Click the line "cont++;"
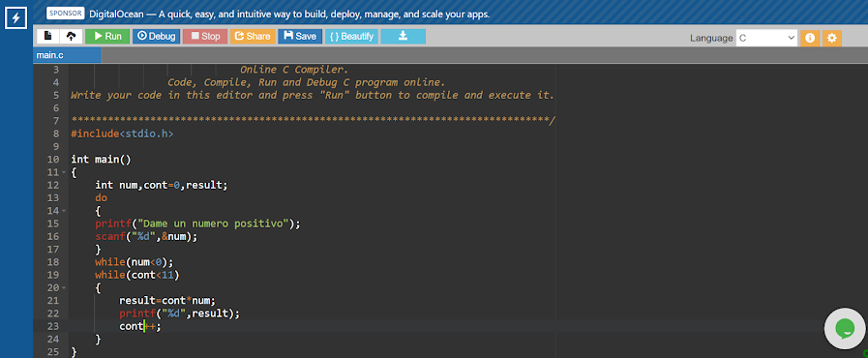The image size is (868, 358). tap(140, 326)
